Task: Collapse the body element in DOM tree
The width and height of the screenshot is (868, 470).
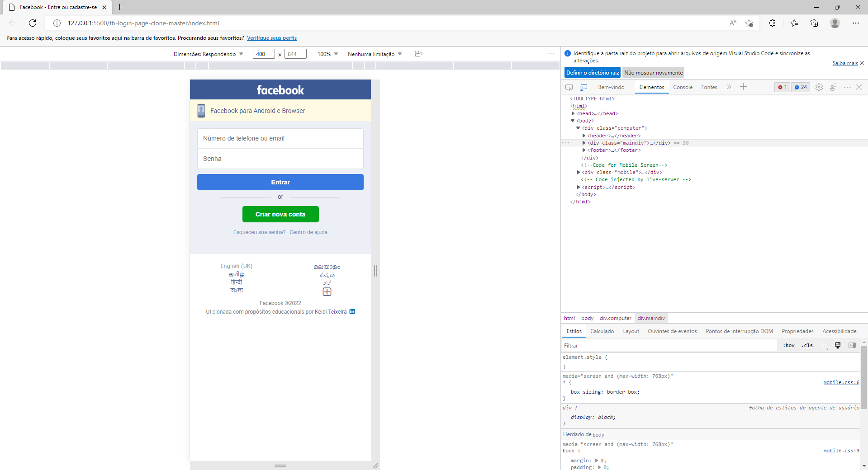Action: pos(573,121)
